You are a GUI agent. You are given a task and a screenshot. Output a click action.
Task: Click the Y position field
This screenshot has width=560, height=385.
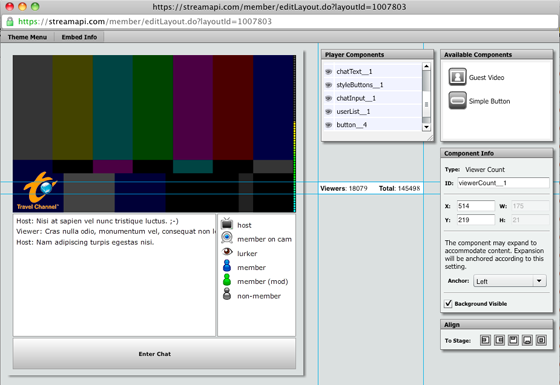476,220
